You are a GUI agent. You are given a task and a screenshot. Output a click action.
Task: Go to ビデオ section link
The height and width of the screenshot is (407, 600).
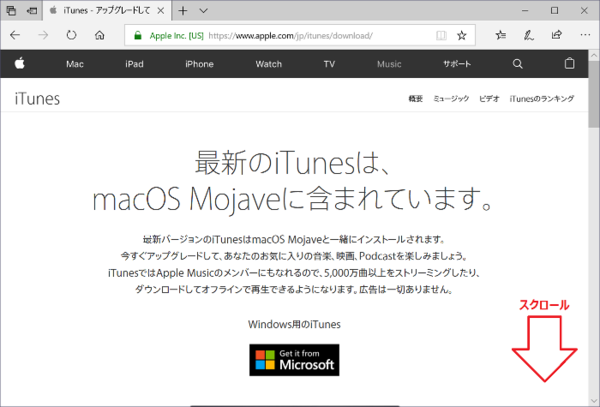pyautogui.click(x=489, y=99)
